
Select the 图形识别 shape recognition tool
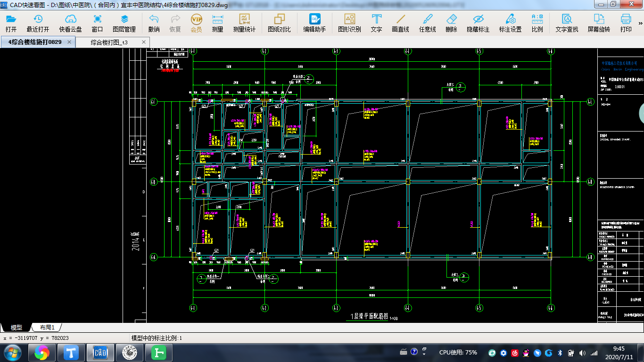[x=349, y=23]
